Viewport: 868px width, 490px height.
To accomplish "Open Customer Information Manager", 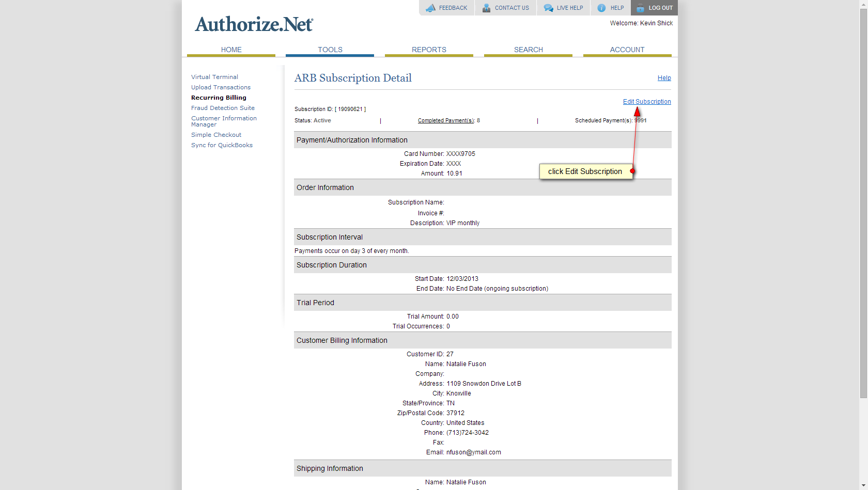I will pos(224,121).
